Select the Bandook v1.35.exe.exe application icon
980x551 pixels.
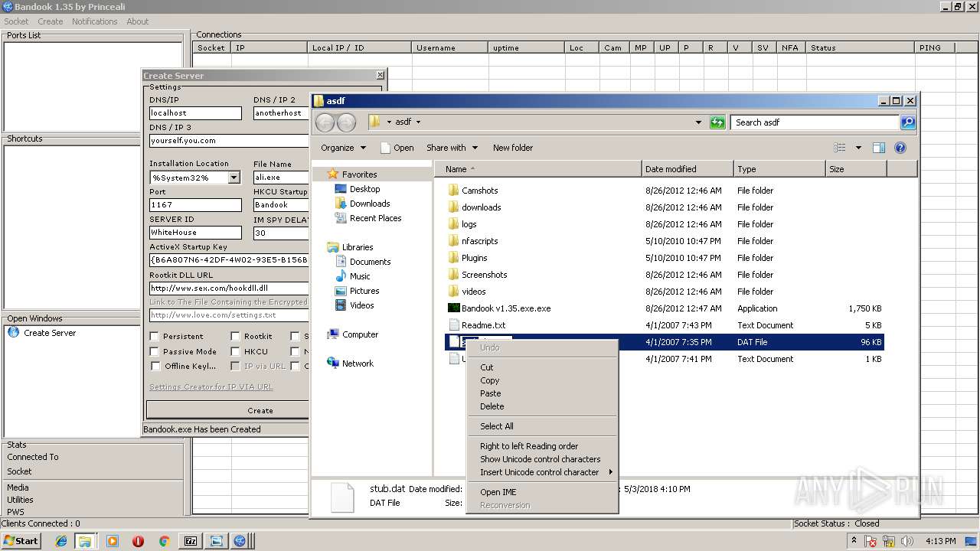(453, 308)
